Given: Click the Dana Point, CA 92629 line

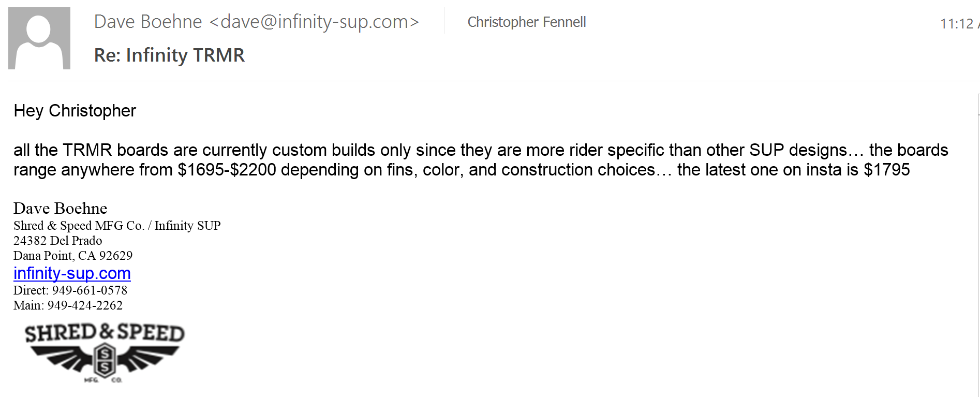Looking at the screenshot, I should 73,256.
